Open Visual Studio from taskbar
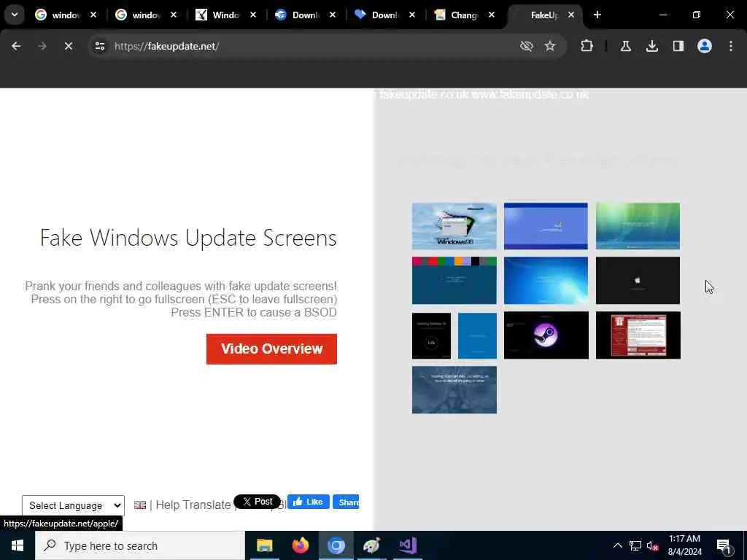The width and height of the screenshot is (747, 560). pyautogui.click(x=408, y=545)
